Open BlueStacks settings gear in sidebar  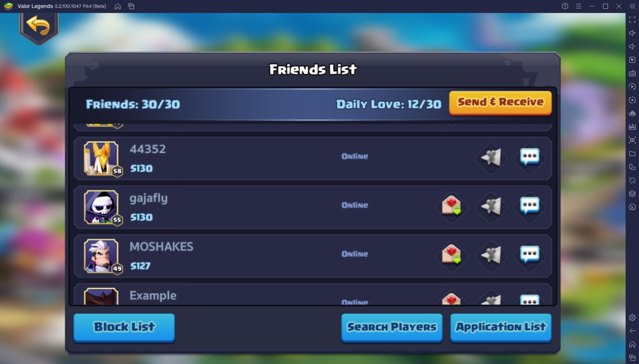tap(632, 318)
